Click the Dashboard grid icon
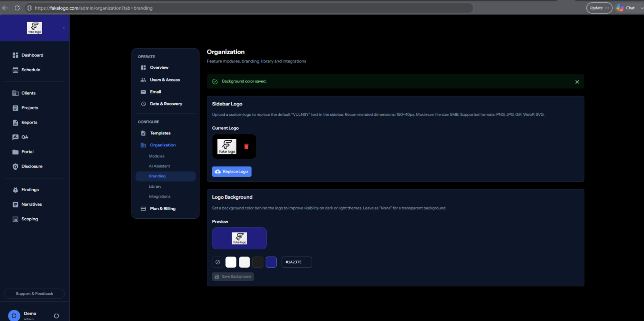 tap(15, 55)
